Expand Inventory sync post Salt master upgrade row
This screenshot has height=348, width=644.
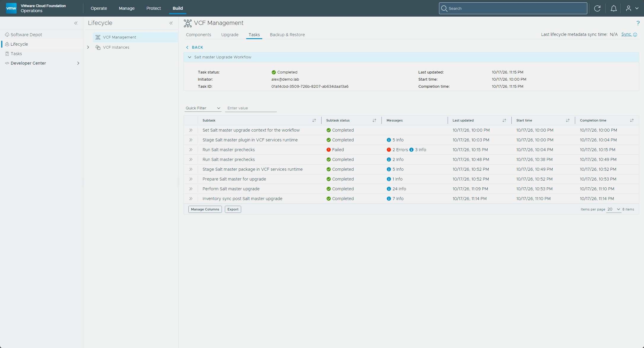(x=191, y=199)
